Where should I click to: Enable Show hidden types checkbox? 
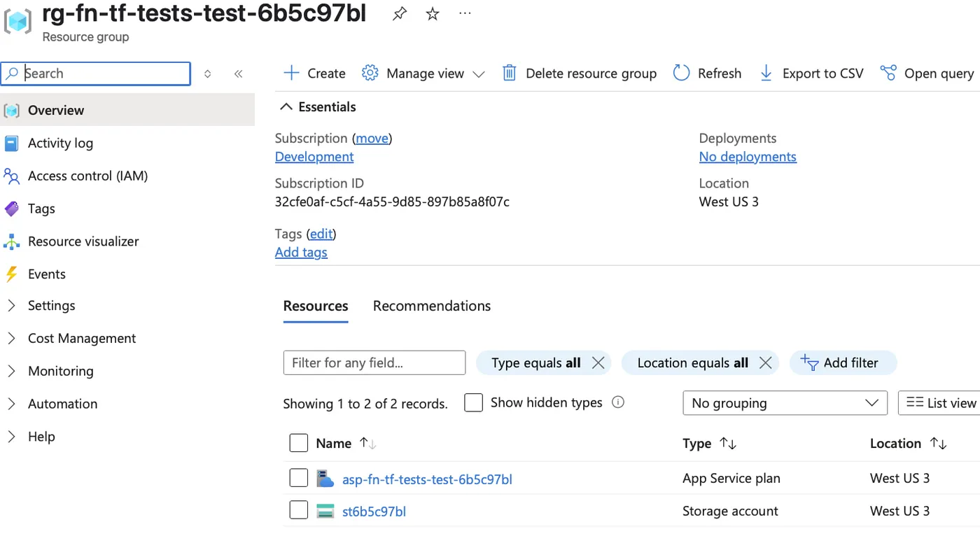tap(474, 403)
